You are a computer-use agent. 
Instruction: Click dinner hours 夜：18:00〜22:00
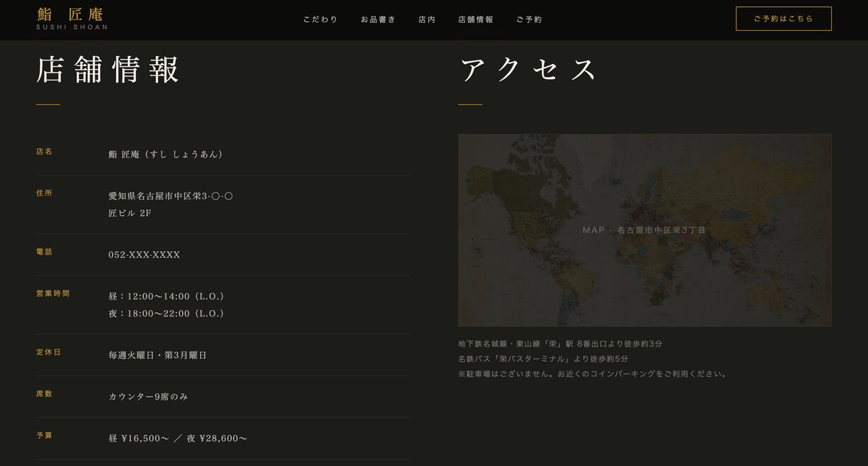[168, 313]
